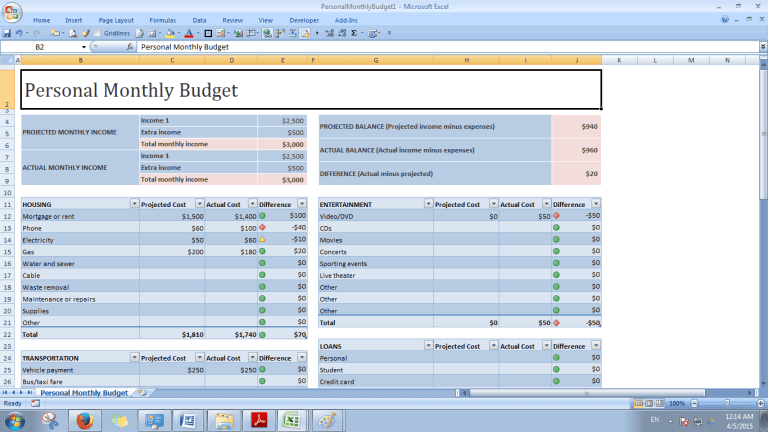The width and height of the screenshot is (768, 432).
Task: Toggle the Gridlines checkbox in toolbar
Action: pyautogui.click(x=97, y=33)
